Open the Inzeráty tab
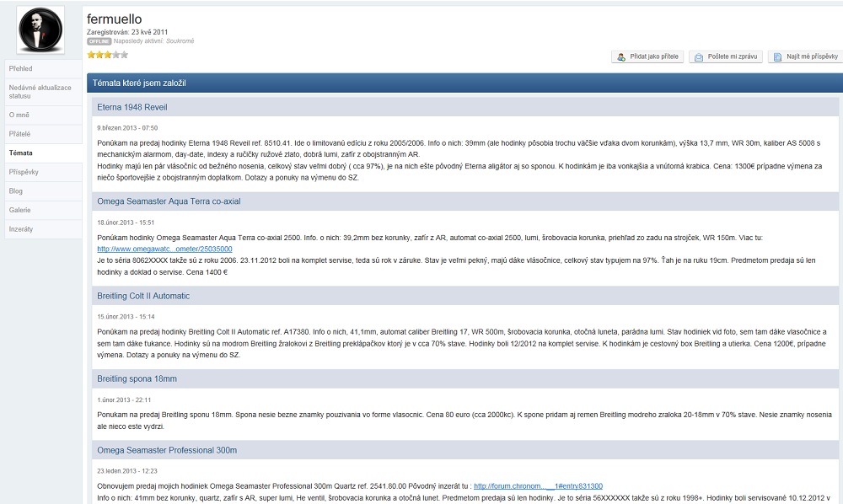Viewport: 843px width, 504px height. [x=43, y=229]
